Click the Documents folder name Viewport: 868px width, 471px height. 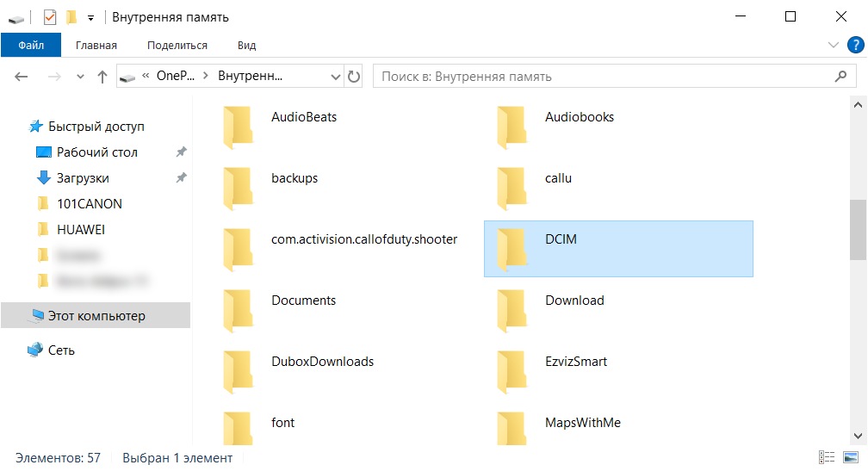(303, 300)
